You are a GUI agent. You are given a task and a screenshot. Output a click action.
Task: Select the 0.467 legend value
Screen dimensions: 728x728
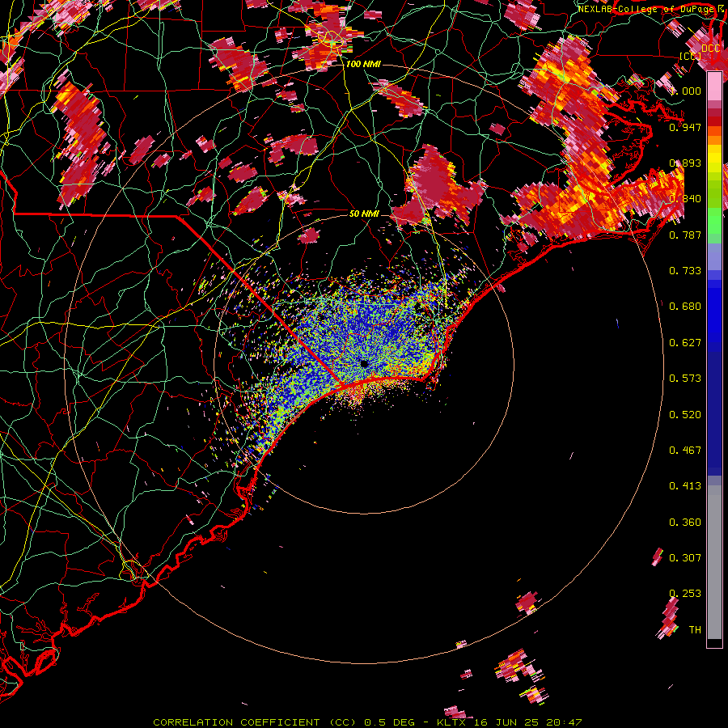coord(685,451)
